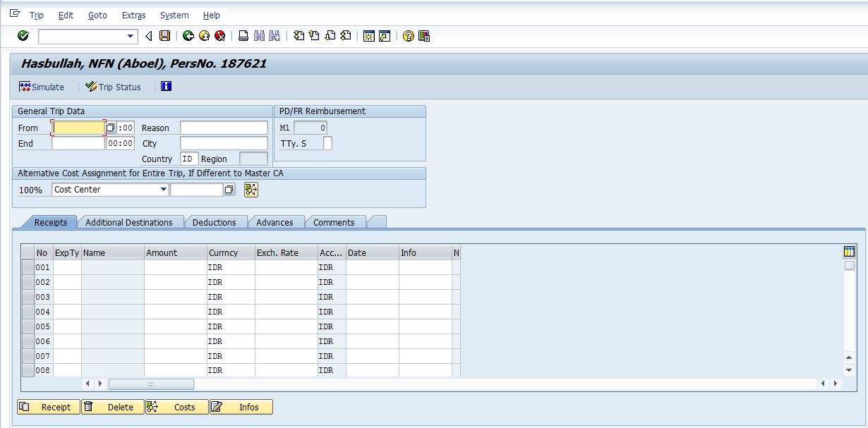
Task: Open the Cost Center dropdown
Action: tap(164, 190)
